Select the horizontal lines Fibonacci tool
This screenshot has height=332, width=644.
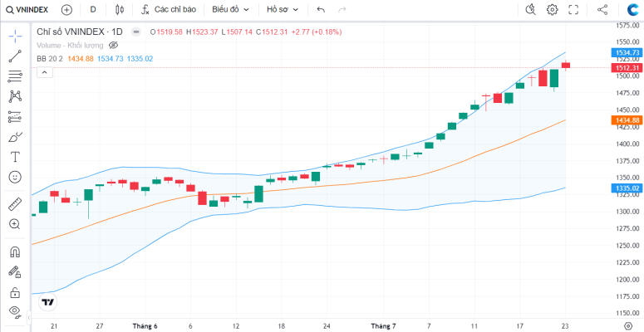(15, 76)
